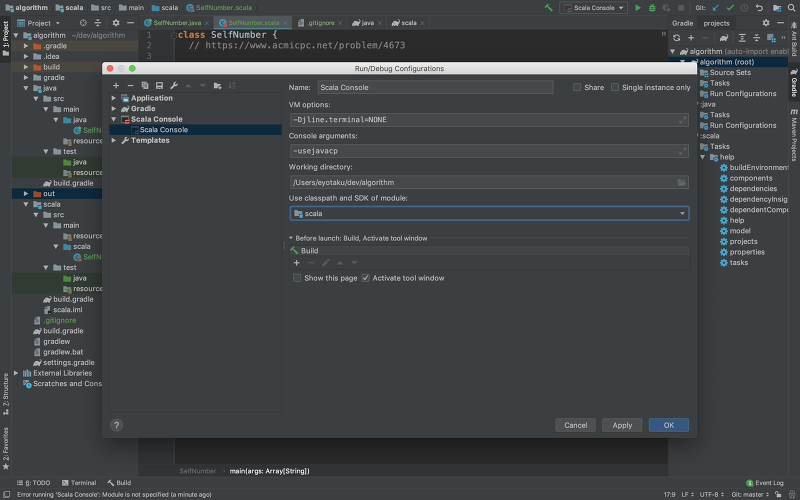Click the Git revert arrow icon
This screenshot has width=800, height=500.
[x=759, y=8]
